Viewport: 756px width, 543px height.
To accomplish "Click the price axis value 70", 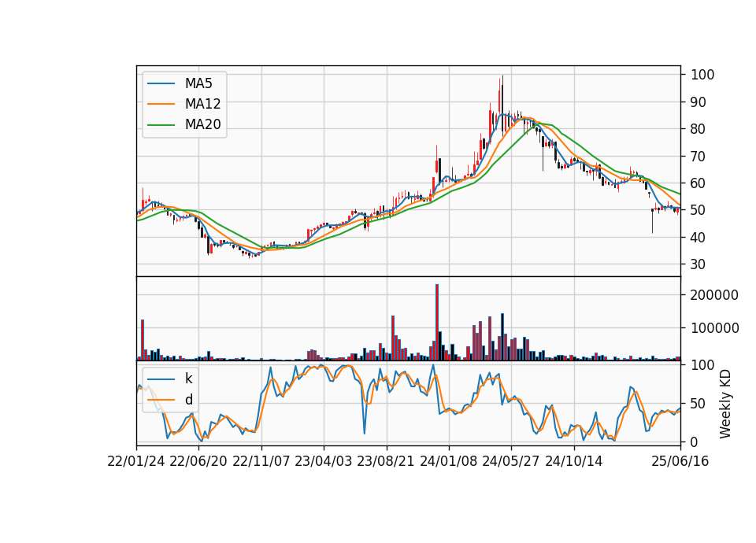I will point(699,156).
